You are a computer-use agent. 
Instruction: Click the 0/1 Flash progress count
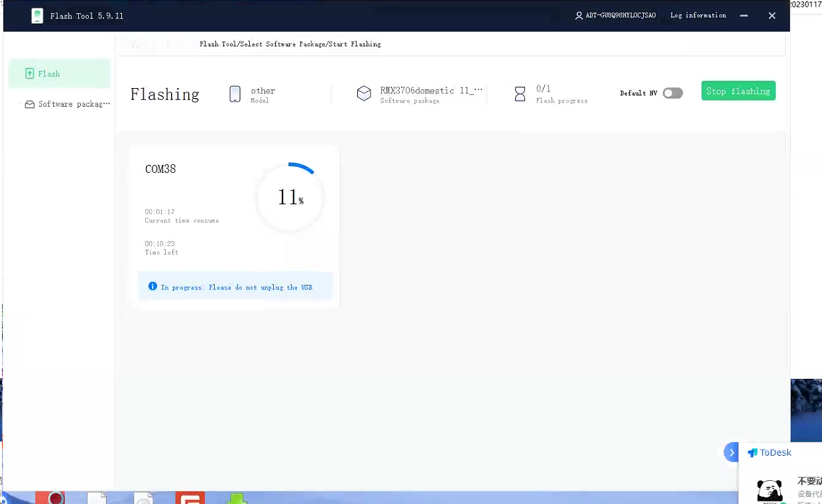pyautogui.click(x=544, y=89)
